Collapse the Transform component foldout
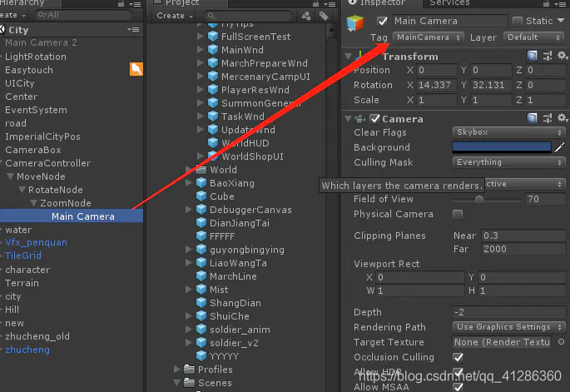Image resolution: width=570 pixels, height=392 pixels. click(349, 57)
